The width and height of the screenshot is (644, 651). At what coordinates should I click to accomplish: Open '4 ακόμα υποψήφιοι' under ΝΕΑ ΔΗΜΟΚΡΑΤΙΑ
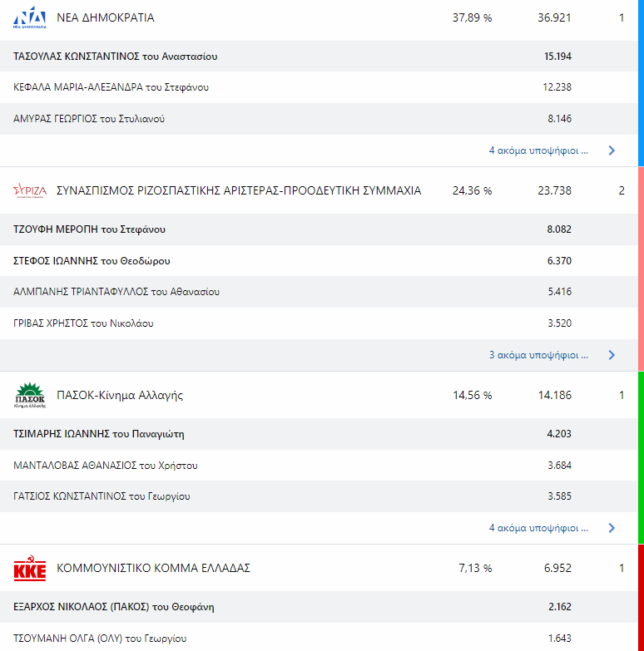point(538,150)
